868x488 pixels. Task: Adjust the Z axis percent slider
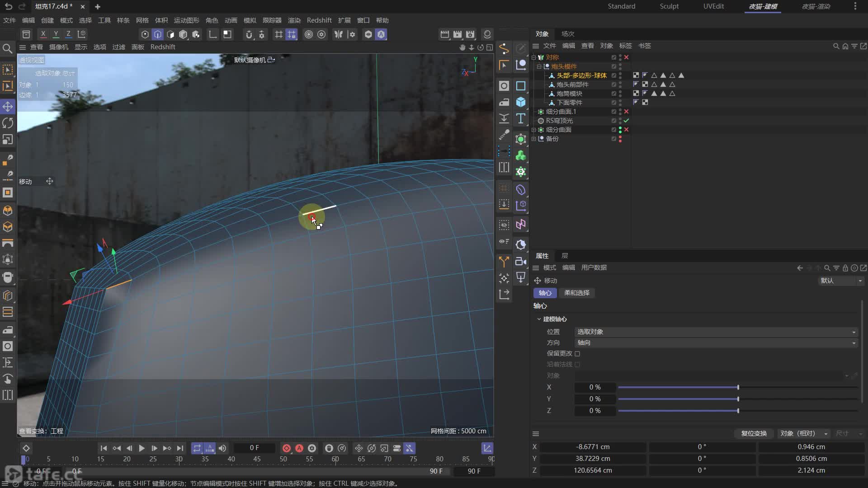tap(738, 411)
